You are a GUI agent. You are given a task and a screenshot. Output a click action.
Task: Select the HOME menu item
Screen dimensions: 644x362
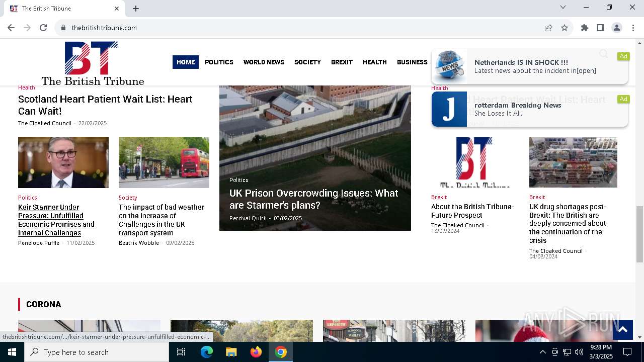pyautogui.click(x=186, y=62)
